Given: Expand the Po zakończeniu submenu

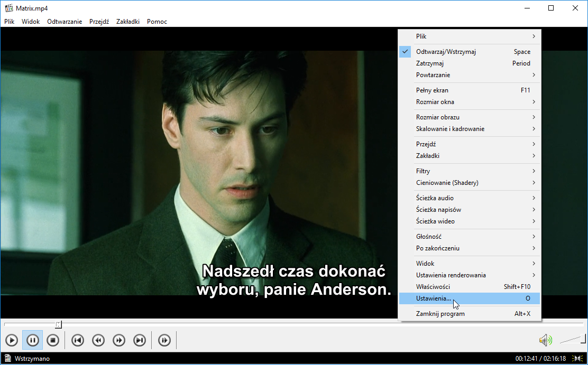Looking at the screenshot, I should coord(469,248).
